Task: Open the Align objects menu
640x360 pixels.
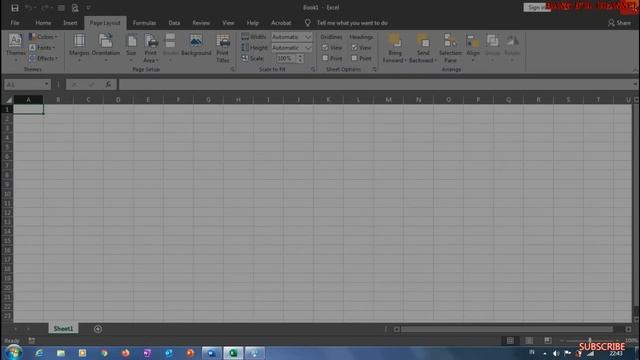Action: [473, 48]
